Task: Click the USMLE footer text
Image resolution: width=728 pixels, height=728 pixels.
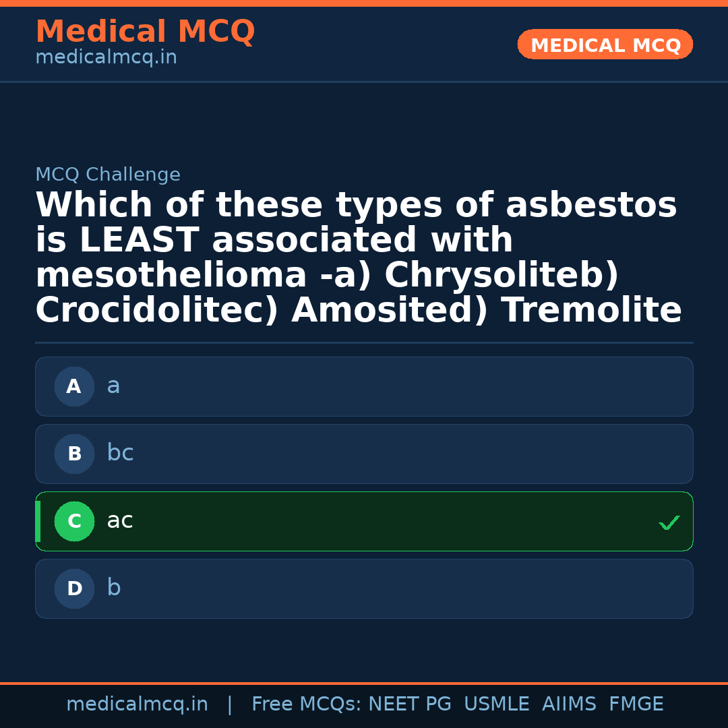Action: [x=496, y=704]
